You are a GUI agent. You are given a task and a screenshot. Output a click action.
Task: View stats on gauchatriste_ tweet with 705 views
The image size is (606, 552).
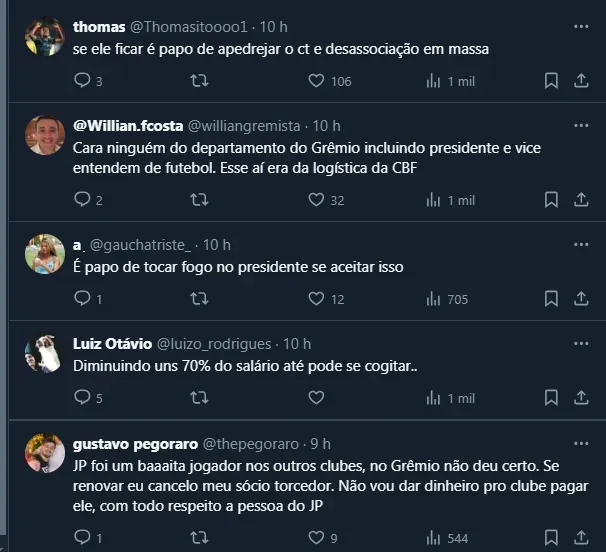click(433, 299)
